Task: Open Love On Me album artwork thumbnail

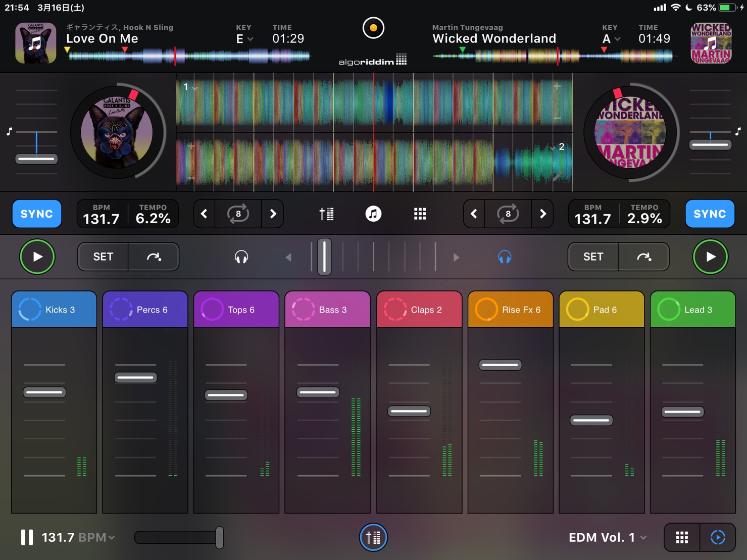Action: (35, 42)
